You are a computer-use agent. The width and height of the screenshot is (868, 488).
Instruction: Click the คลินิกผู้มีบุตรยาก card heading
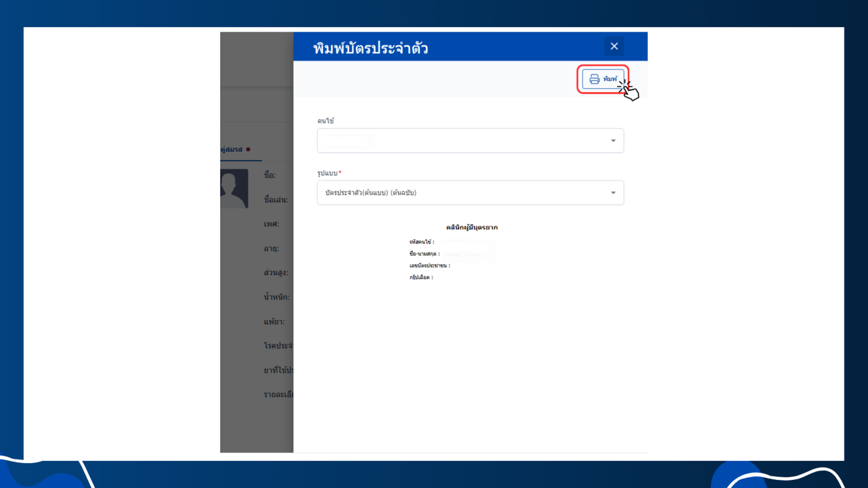[471, 228]
